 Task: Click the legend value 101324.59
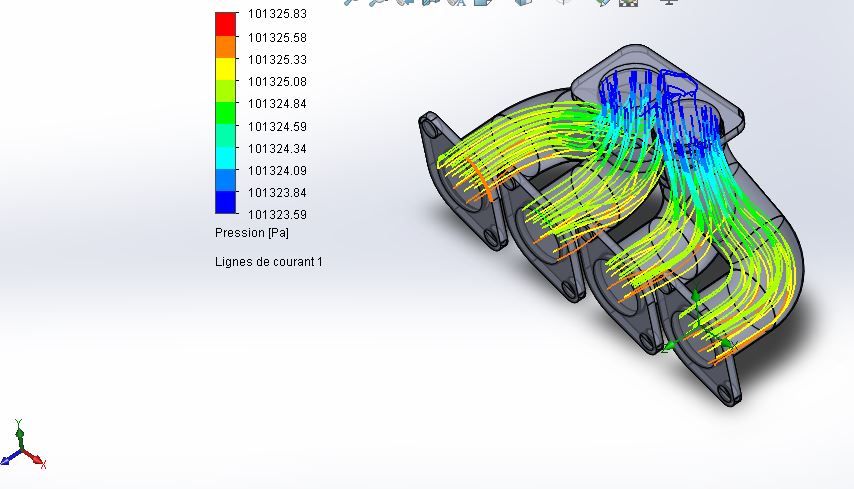pyautogui.click(x=277, y=126)
